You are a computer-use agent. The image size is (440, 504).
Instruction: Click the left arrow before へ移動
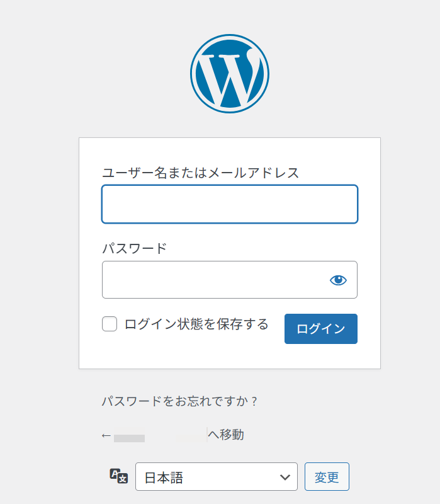pyautogui.click(x=106, y=435)
